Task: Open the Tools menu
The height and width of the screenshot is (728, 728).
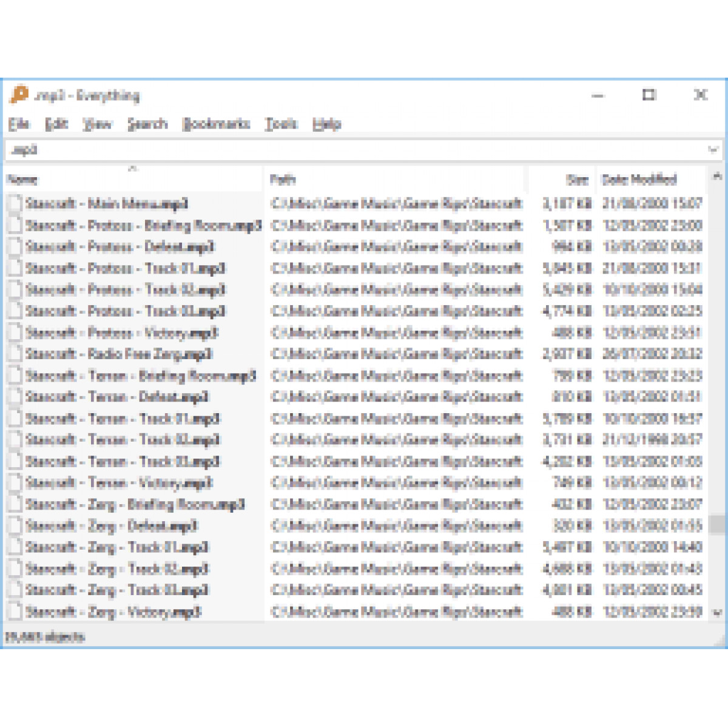Action: click(281, 124)
